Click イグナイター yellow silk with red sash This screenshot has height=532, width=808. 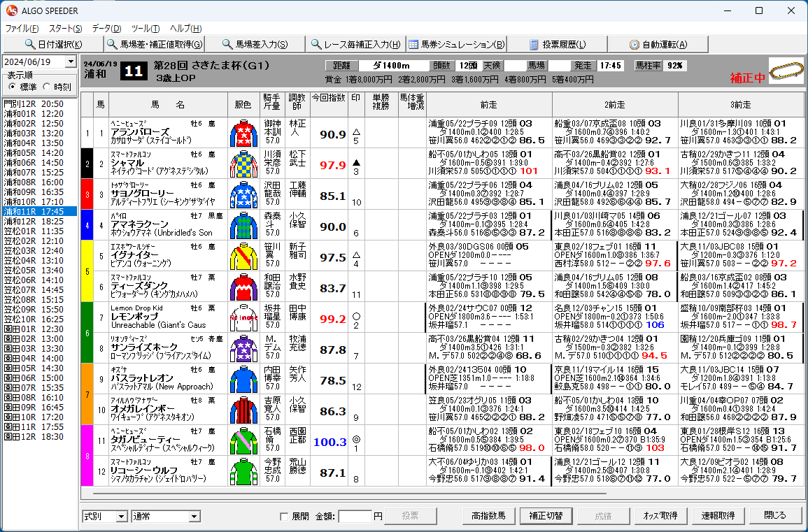(243, 257)
